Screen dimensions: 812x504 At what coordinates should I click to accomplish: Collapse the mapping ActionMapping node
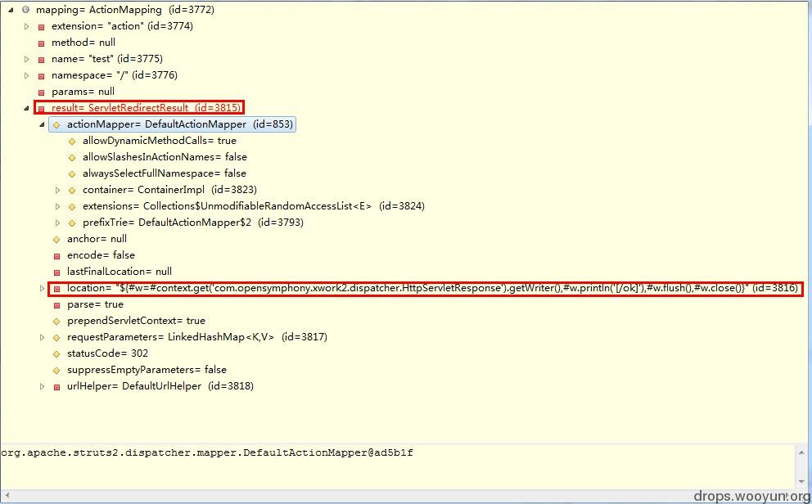pos(11,10)
